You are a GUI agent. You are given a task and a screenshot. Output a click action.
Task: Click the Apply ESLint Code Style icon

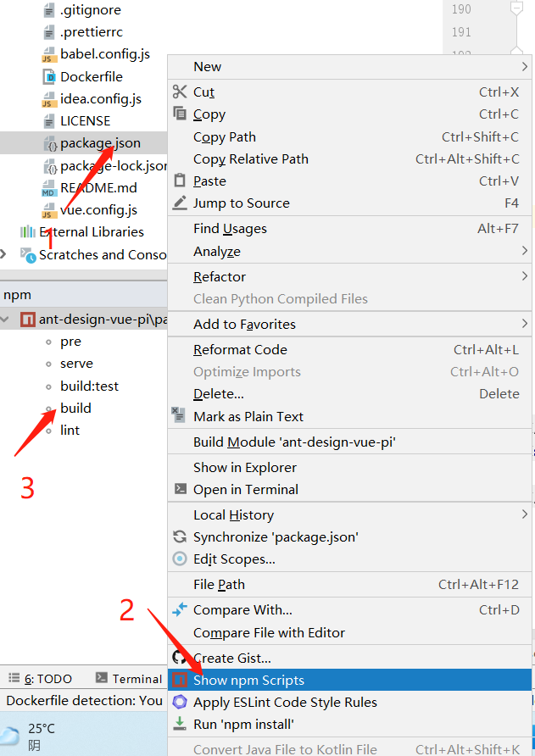point(180,702)
